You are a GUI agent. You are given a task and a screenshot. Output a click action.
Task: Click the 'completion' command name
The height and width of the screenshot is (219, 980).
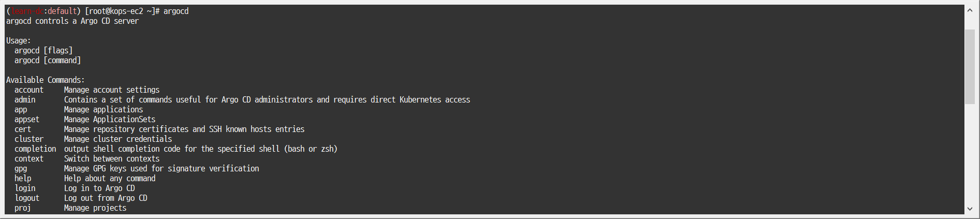[35, 149]
